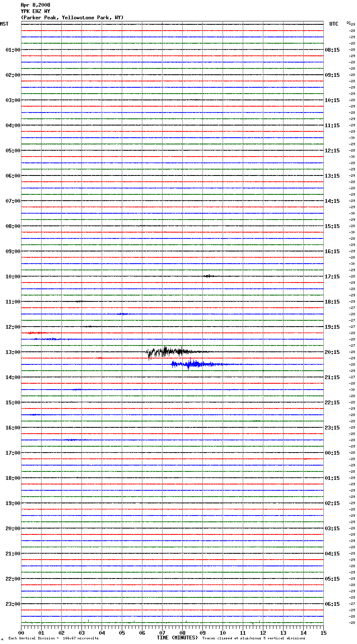Click the '23:15' UTC time label
357x644 pixels.
332,428
